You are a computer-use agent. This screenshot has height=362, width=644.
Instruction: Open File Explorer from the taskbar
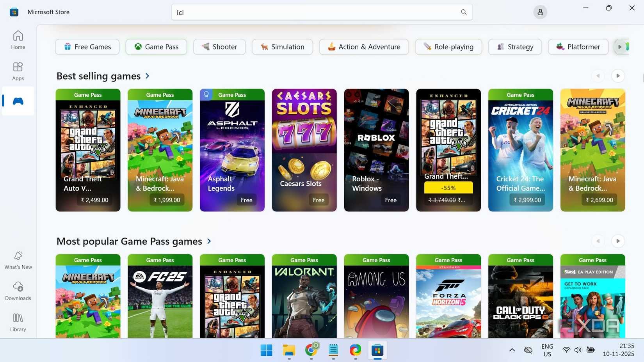pos(288,350)
